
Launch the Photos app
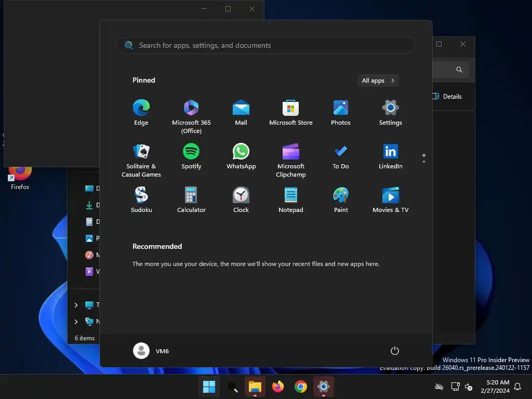[341, 112]
